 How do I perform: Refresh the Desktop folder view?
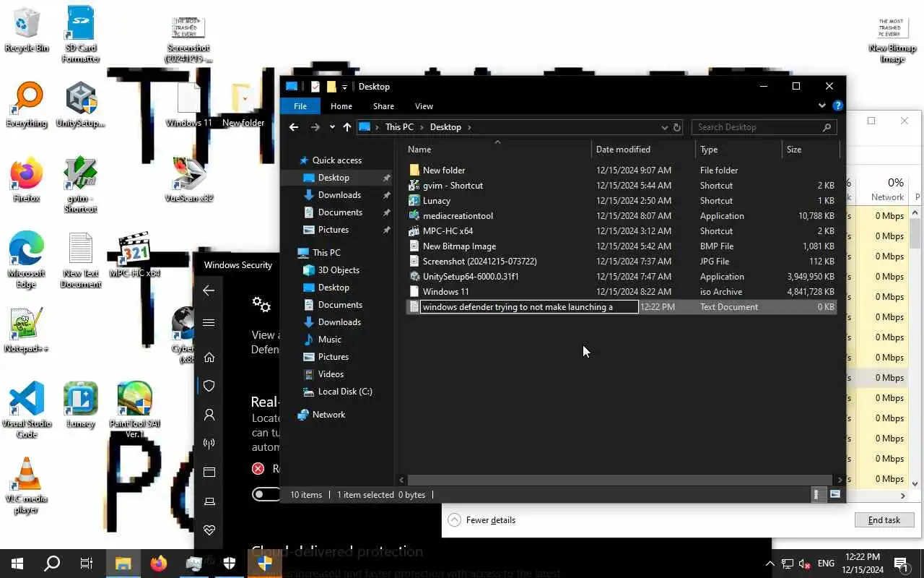pyautogui.click(x=677, y=127)
